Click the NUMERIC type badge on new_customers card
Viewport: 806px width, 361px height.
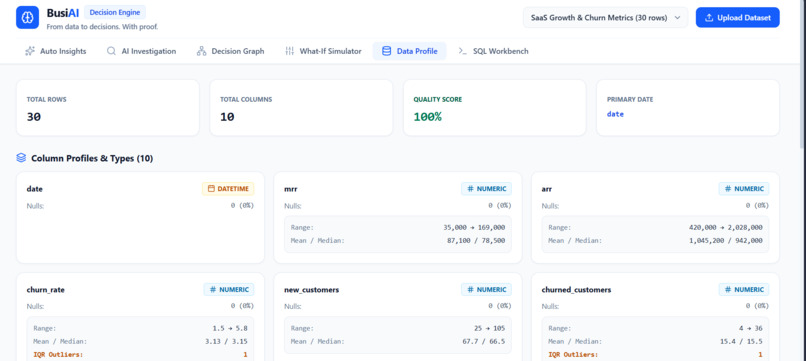[x=486, y=290]
